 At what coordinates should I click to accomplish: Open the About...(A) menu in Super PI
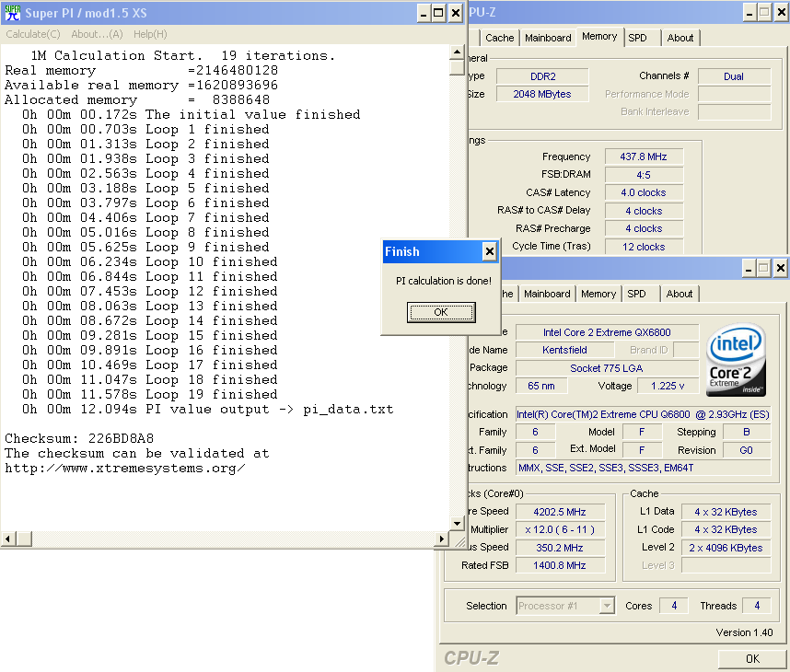click(x=97, y=34)
